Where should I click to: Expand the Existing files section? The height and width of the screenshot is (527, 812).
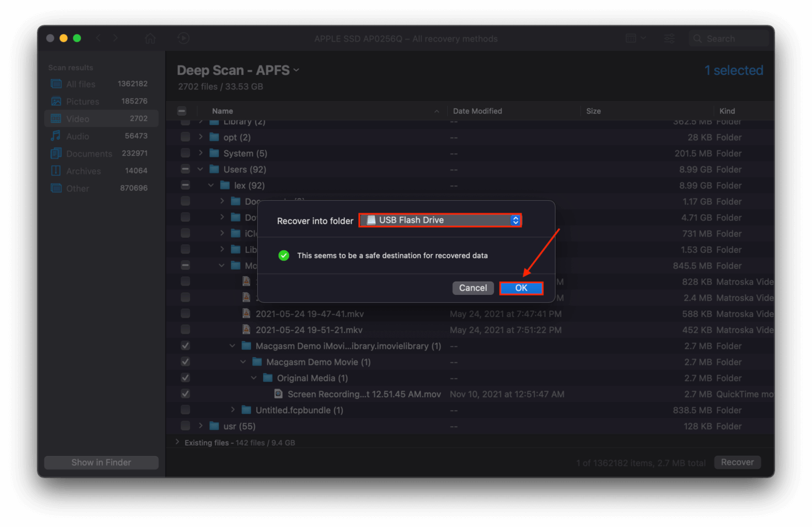(177, 442)
